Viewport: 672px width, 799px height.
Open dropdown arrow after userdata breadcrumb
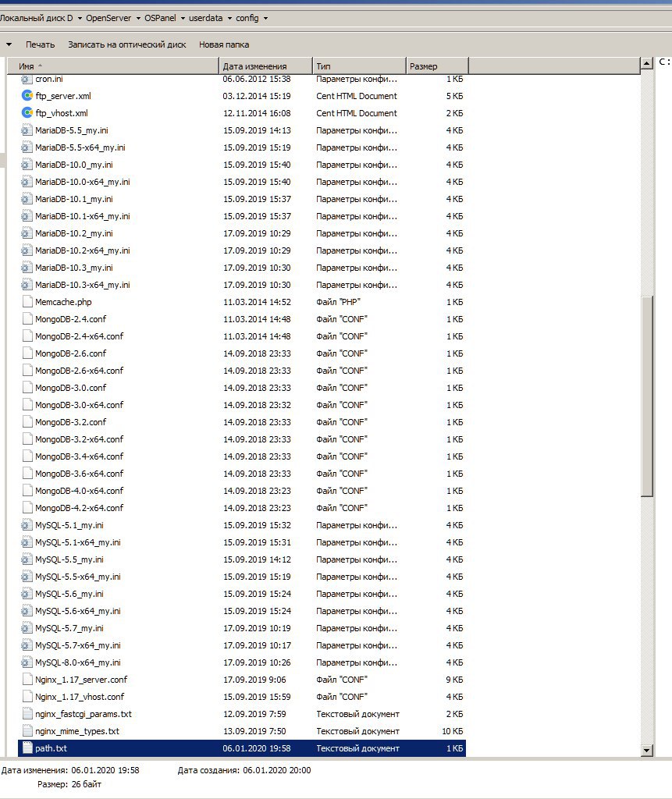coord(229,19)
